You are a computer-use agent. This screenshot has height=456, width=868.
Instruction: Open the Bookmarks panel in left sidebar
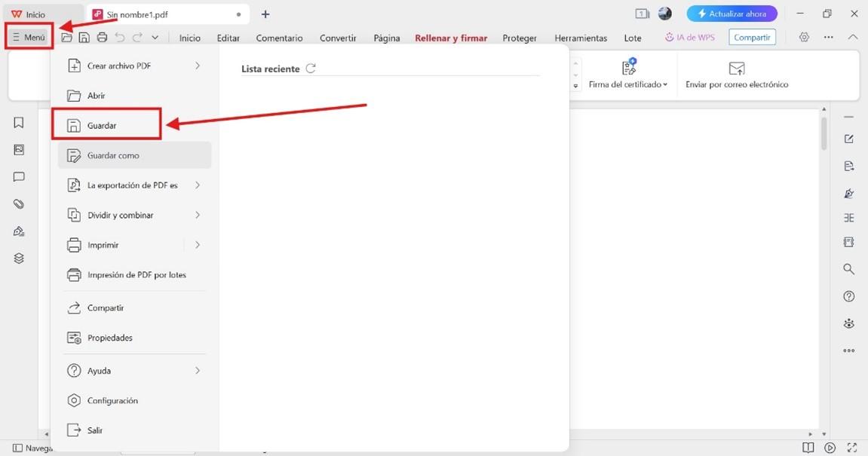pos(18,121)
